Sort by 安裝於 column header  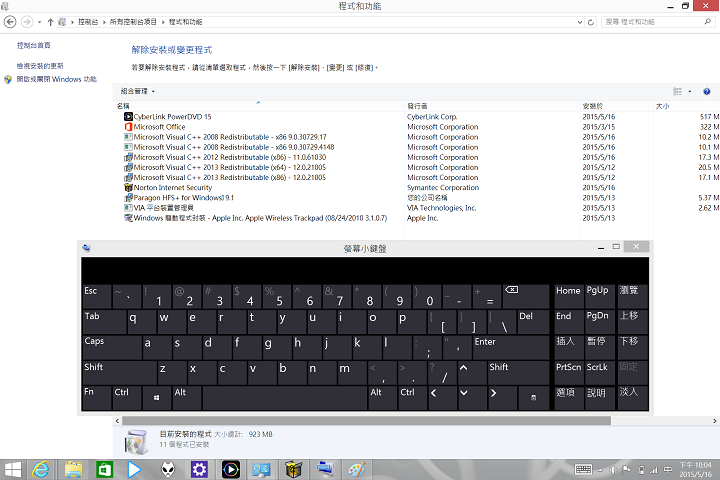tap(617, 106)
